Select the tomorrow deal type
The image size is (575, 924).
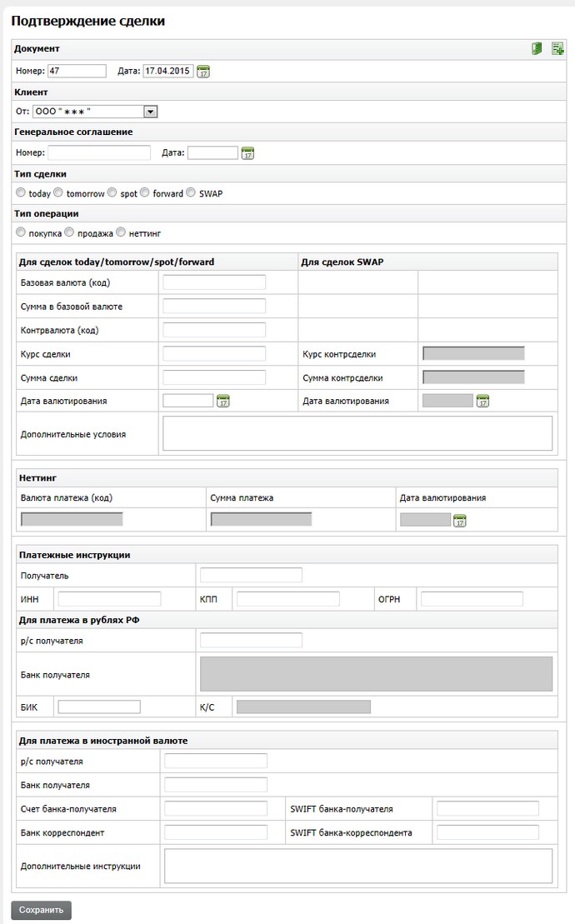(x=58, y=192)
